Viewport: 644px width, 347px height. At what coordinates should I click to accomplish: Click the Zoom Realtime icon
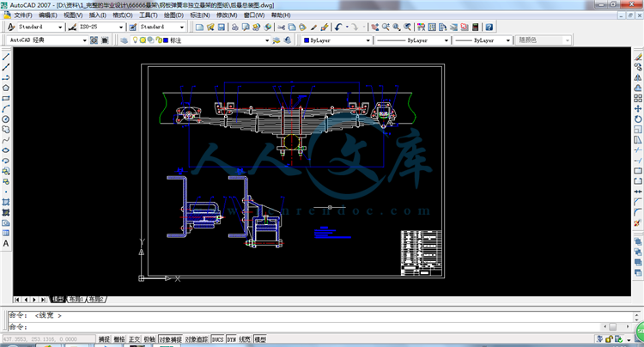[386, 27]
